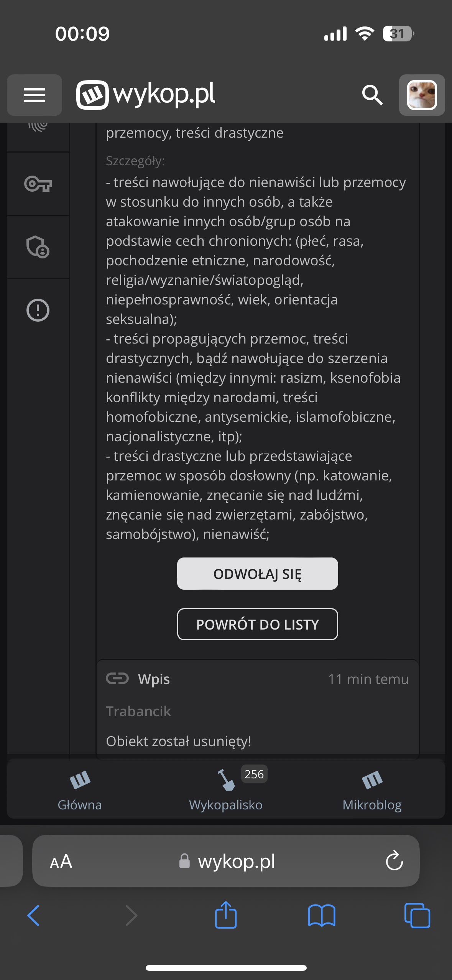This screenshot has height=980, width=452.
Task: Open the exclamation mark sidebar icon
Action: (x=38, y=310)
